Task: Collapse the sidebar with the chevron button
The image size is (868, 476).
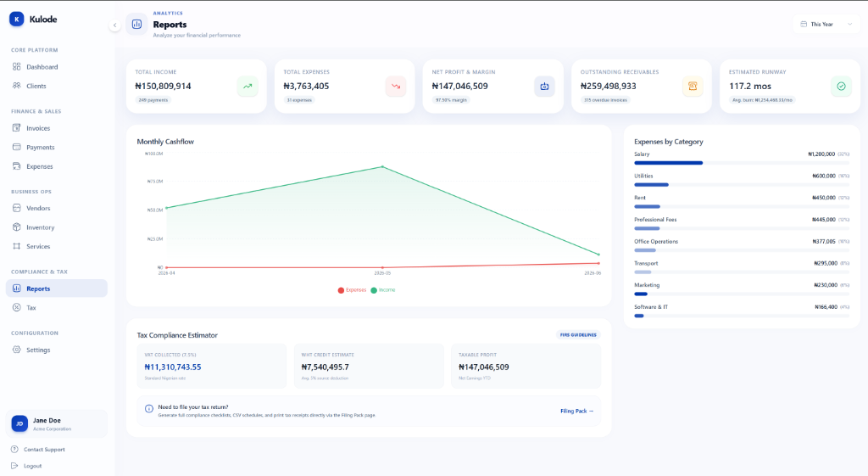Action: coord(114,25)
